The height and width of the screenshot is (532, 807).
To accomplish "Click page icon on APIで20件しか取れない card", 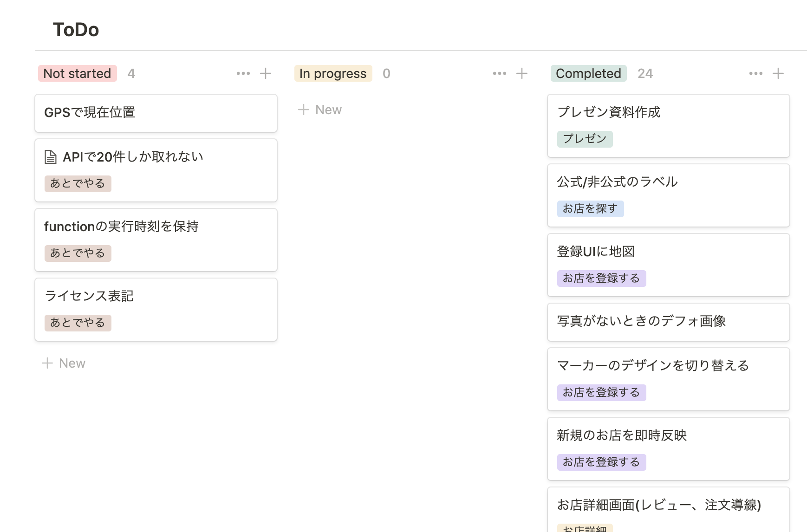I will [x=50, y=157].
